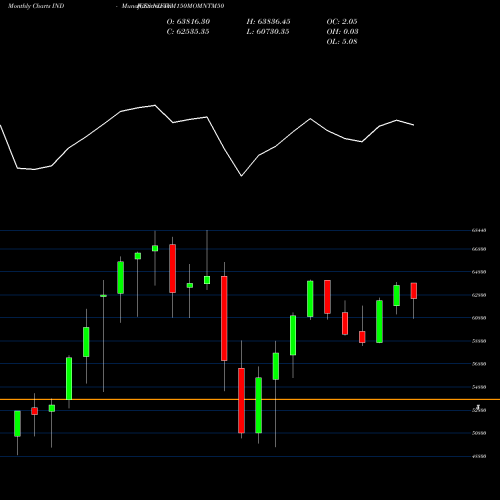Click the bottommost price axis label

coord(479,456)
